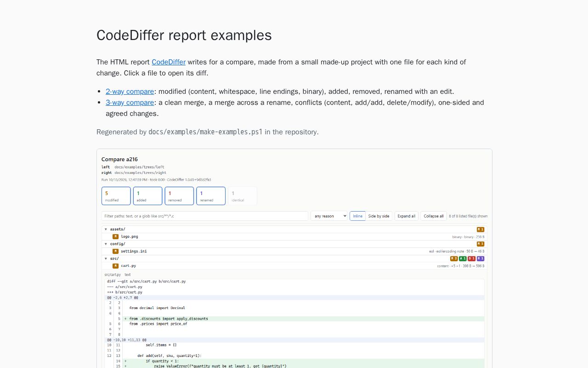588x368 pixels.
Task: Select the settings.ini file name
Action: click(134, 251)
